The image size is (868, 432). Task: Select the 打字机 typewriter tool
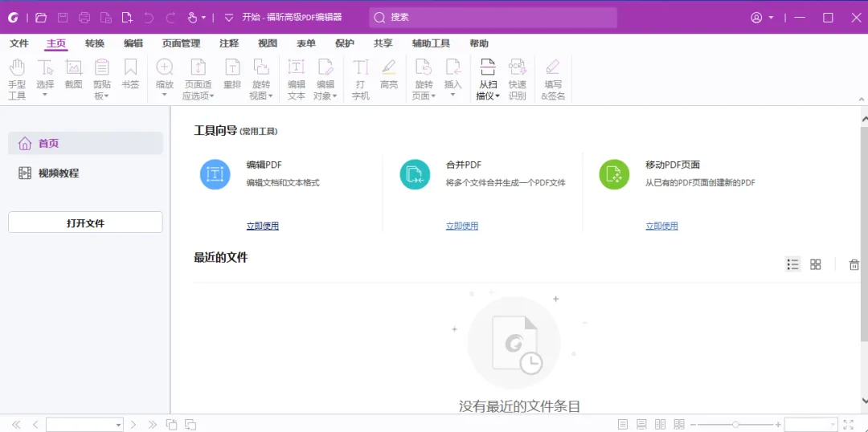(x=360, y=79)
